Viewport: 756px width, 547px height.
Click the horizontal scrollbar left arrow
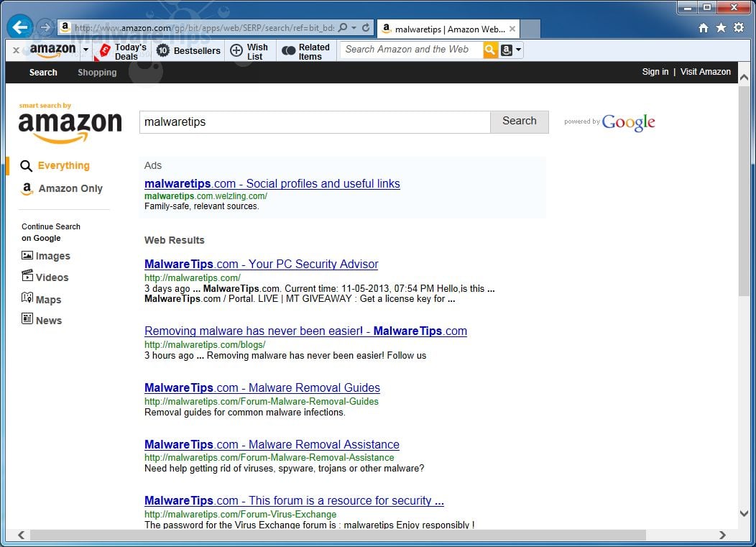pyautogui.click(x=21, y=535)
